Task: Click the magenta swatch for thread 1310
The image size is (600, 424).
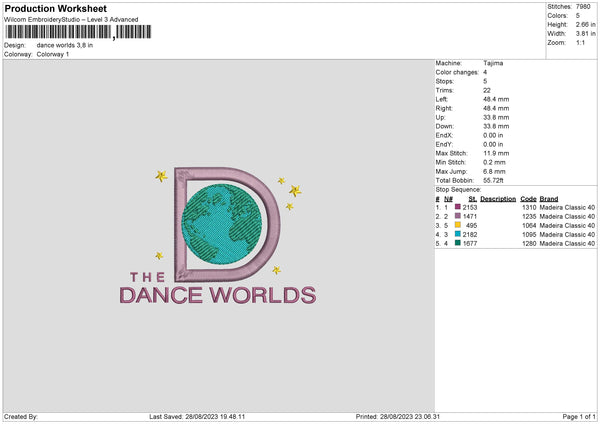Action: point(458,206)
